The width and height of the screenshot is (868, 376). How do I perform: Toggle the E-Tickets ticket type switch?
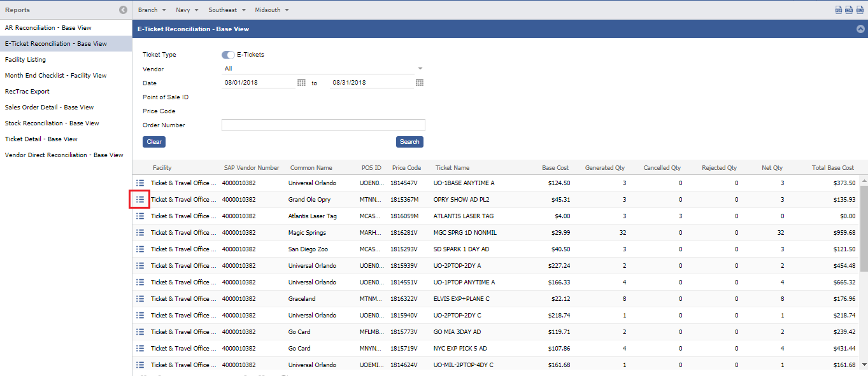tap(228, 55)
